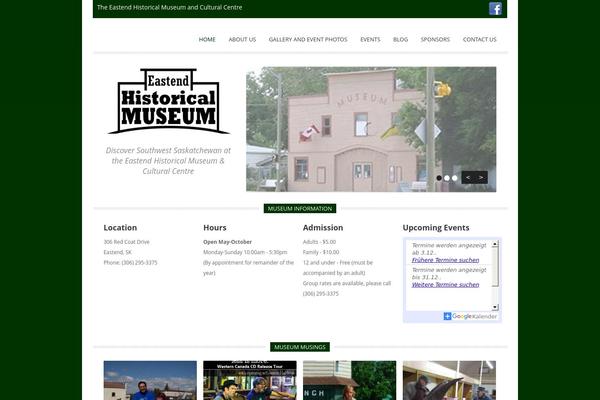
Task: Click 'Frühere Termine suchen' link
Action: point(445,260)
